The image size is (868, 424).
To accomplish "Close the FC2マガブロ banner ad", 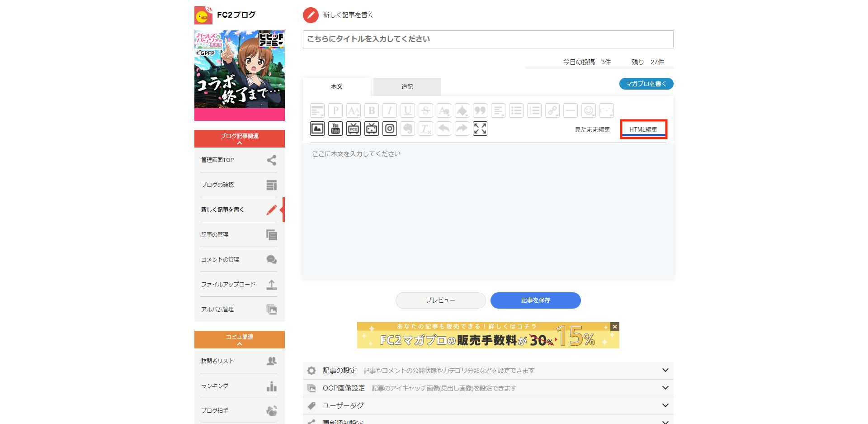I will (x=615, y=327).
